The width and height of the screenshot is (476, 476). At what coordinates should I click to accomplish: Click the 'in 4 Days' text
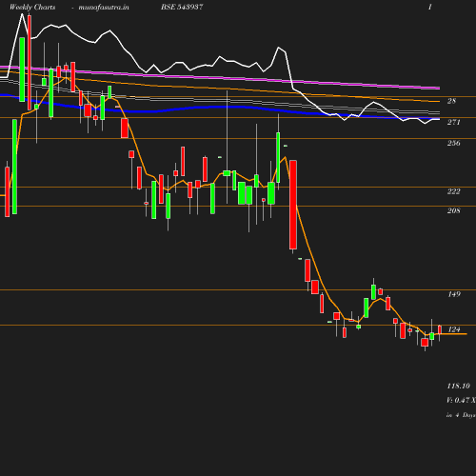point(461,415)
